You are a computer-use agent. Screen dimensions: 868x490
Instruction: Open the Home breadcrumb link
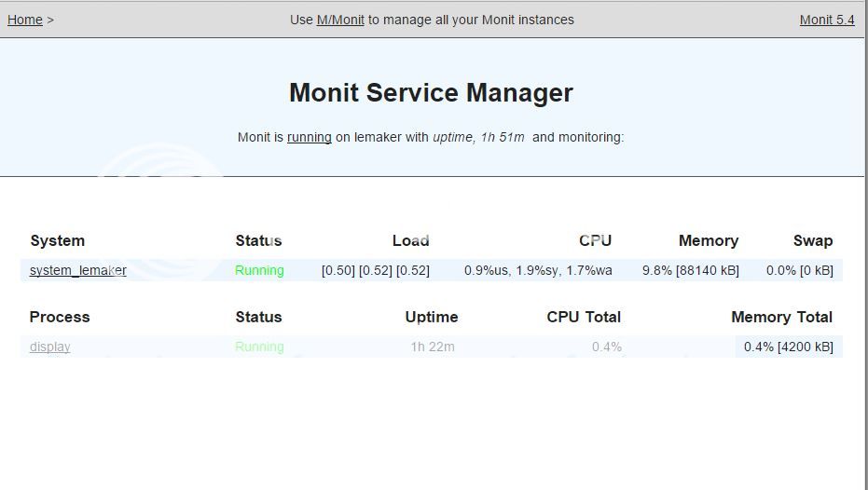pyautogui.click(x=25, y=20)
